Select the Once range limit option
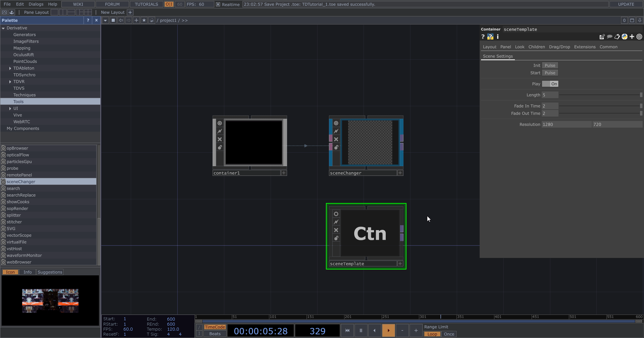This screenshot has height=338, width=644. pyautogui.click(x=449, y=334)
